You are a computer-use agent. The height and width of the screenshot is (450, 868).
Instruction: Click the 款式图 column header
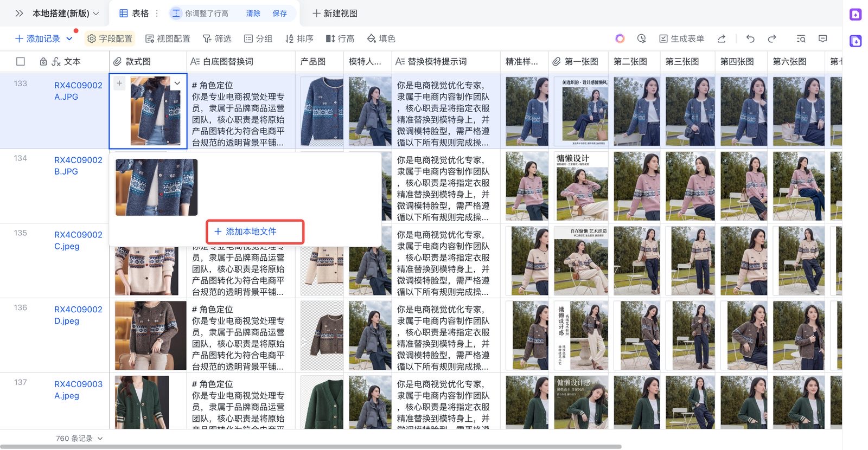pos(148,62)
